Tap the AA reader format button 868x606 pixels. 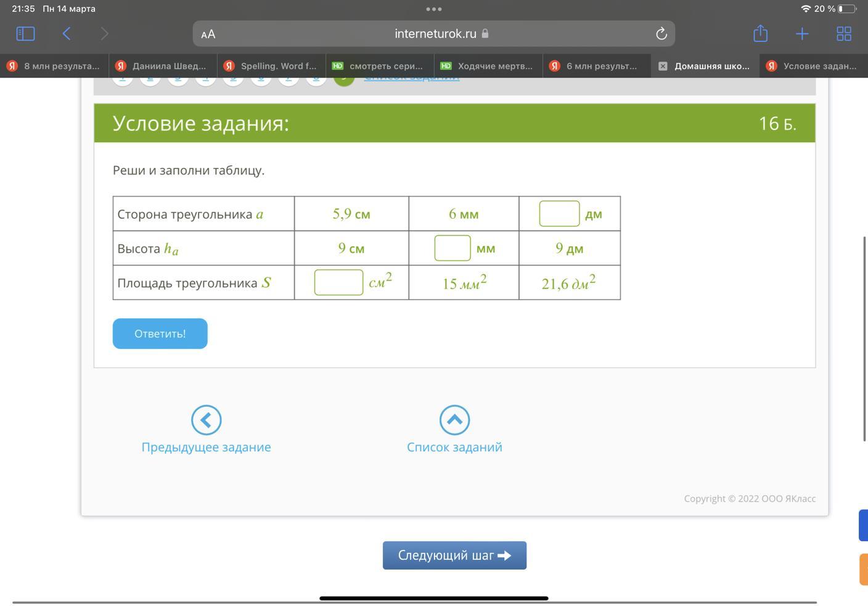coord(208,34)
